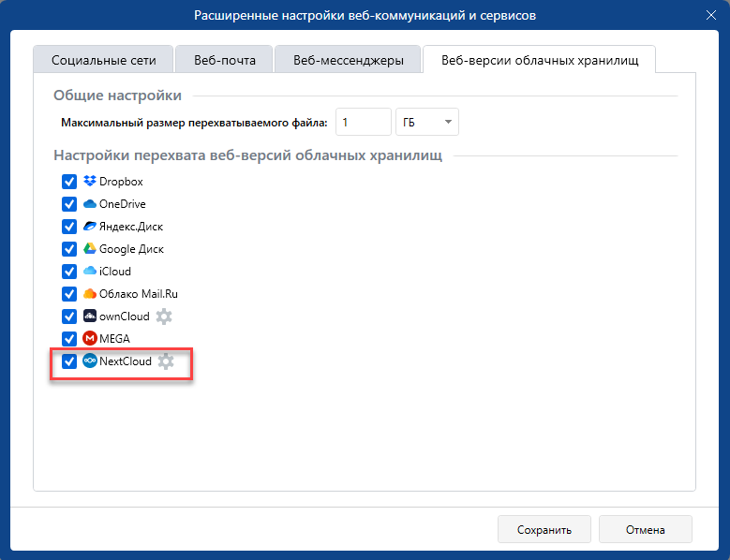Open NextCloud gear settings
Viewport: 730px width, 560px height.
pos(166,361)
